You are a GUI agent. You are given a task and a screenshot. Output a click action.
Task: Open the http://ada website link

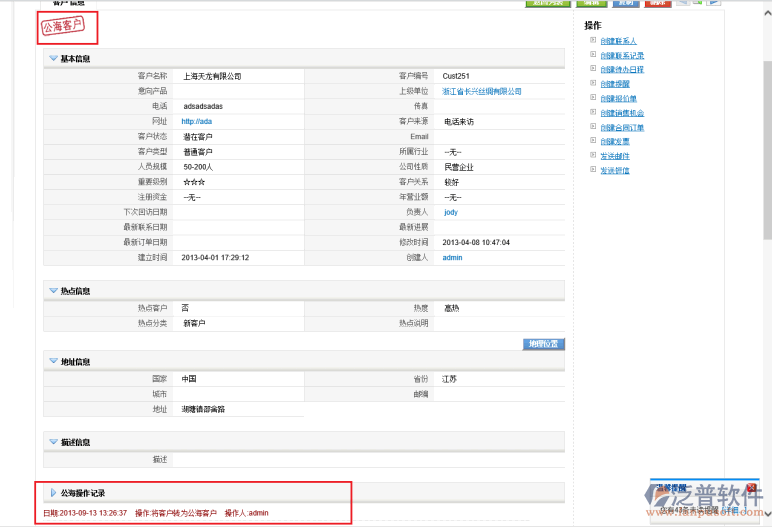point(196,121)
